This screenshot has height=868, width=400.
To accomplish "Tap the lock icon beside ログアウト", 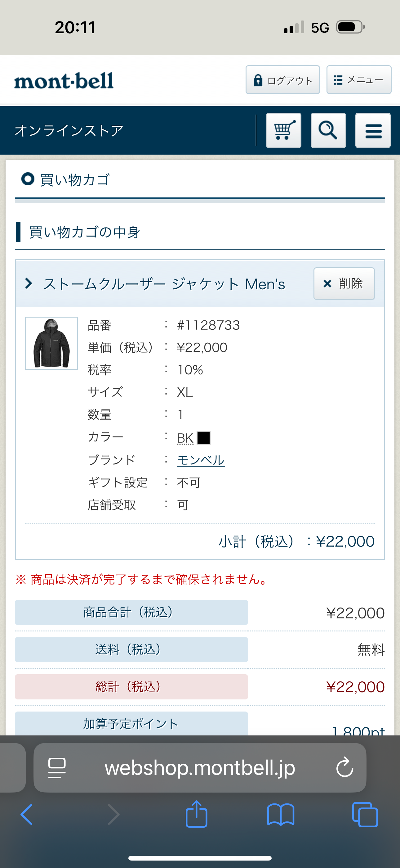I will 258,80.
